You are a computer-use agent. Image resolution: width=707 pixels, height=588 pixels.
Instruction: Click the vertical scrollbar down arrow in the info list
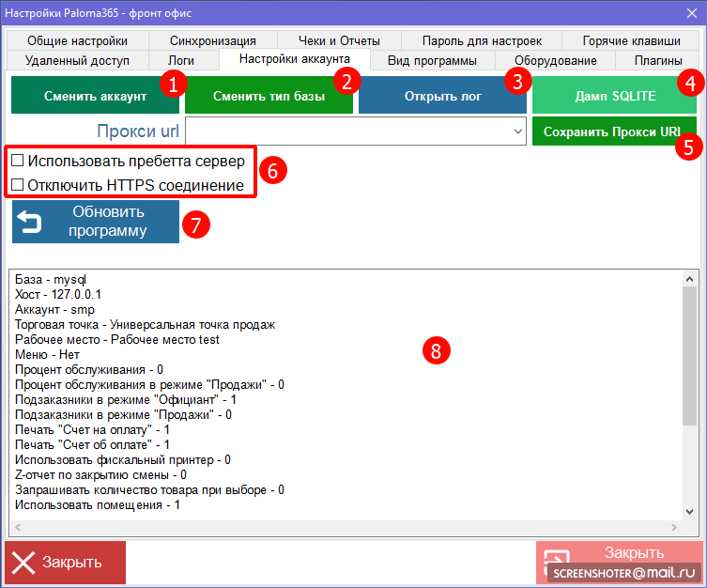pyautogui.click(x=689, y=512)
